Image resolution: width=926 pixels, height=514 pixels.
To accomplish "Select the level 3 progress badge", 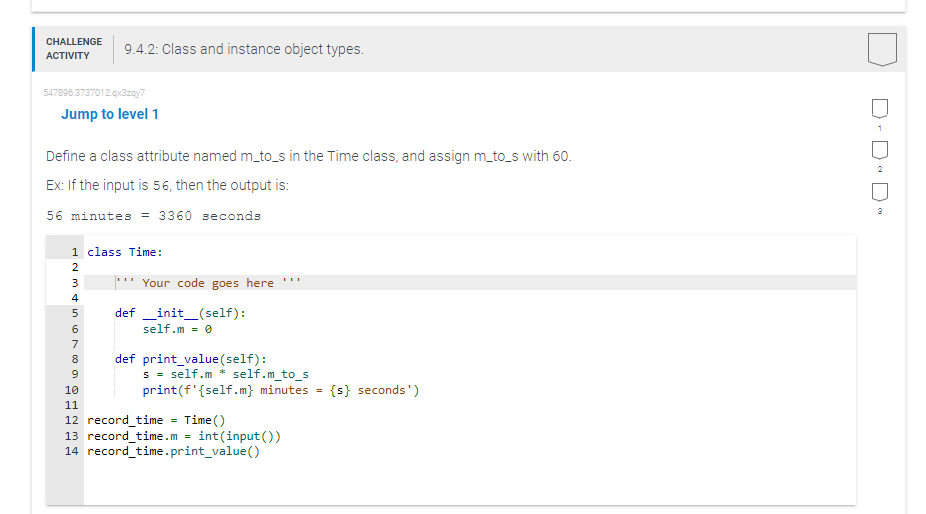I will pyautogui.click(x=879, y=192).
